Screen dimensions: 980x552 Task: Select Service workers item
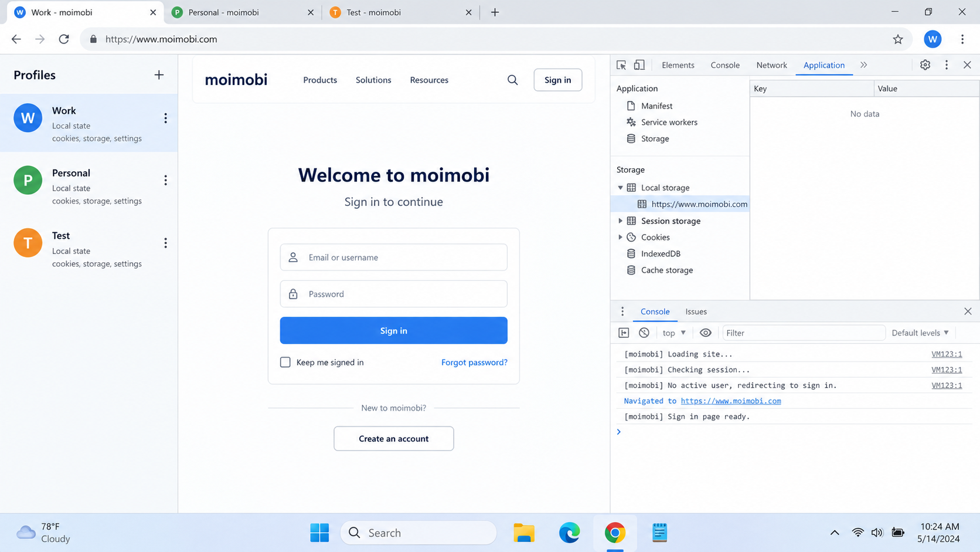669,122
